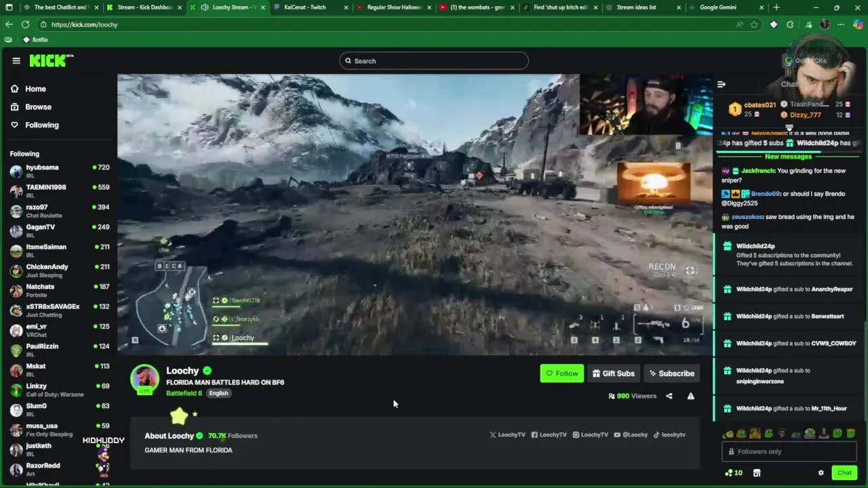Open PaulRizzin's channel in Following list
The image size is (868, 488).
pos(60,350)
